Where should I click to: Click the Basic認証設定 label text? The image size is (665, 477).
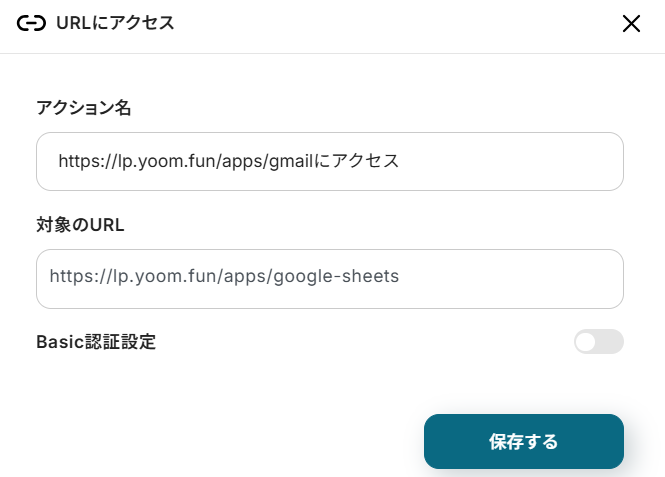[x=96, y=342]
